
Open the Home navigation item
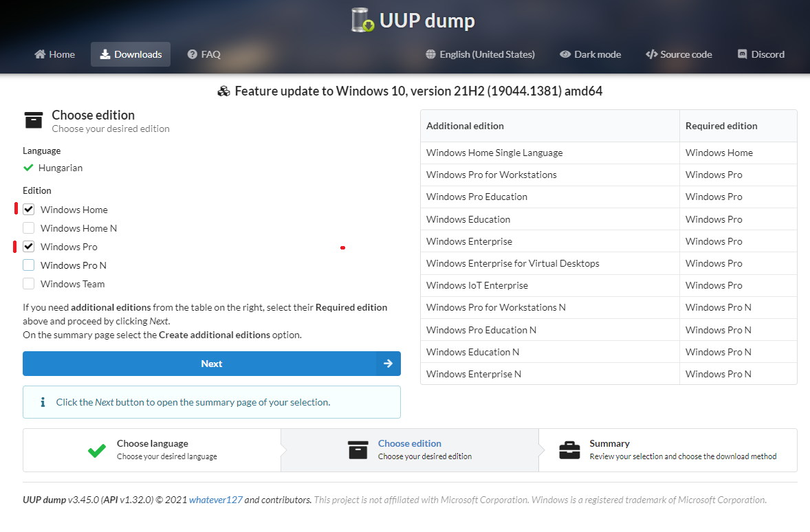point(55,54)
